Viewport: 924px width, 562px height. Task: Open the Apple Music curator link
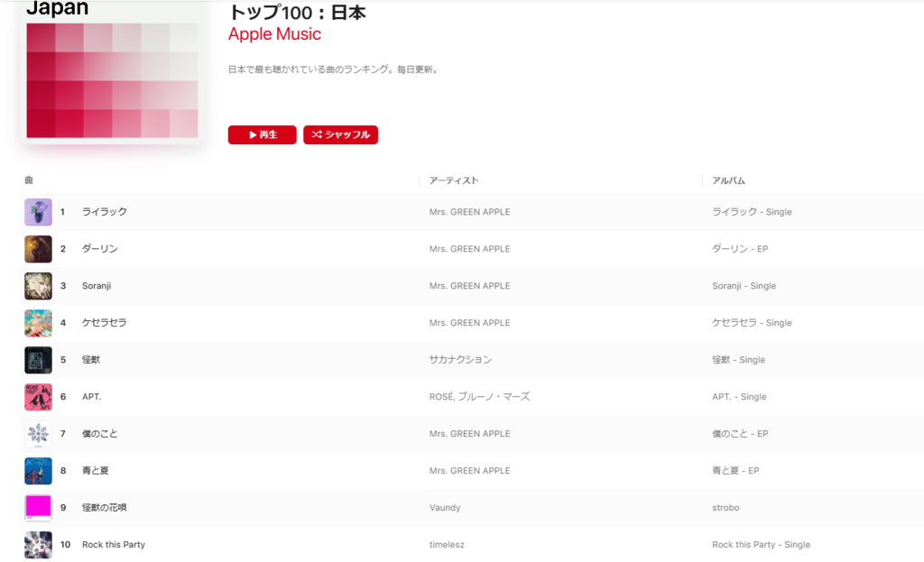click(274, 34)
